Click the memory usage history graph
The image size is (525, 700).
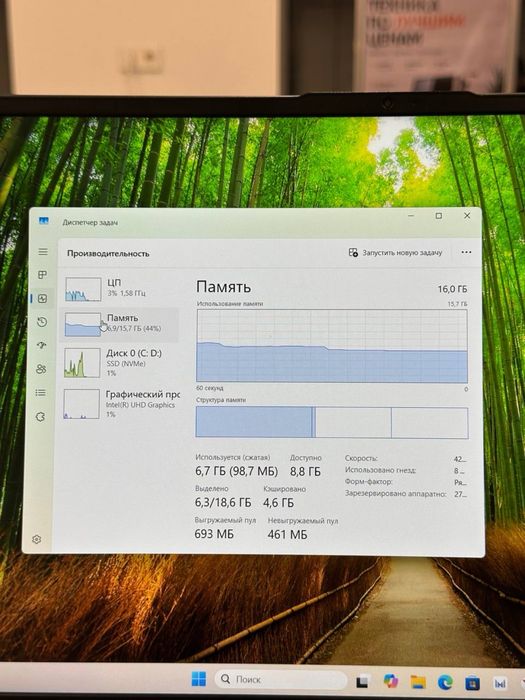click(x=332, y=346)
